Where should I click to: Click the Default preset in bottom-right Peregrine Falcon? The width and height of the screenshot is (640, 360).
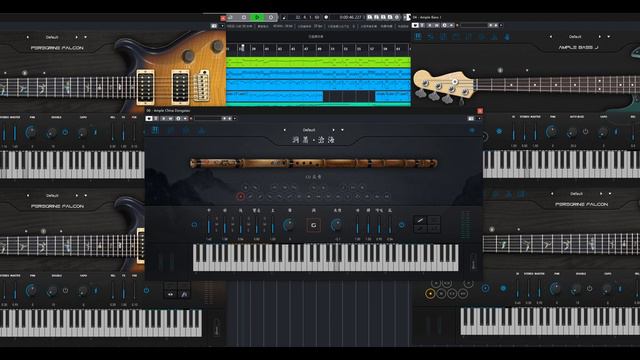tap(576, 193)
